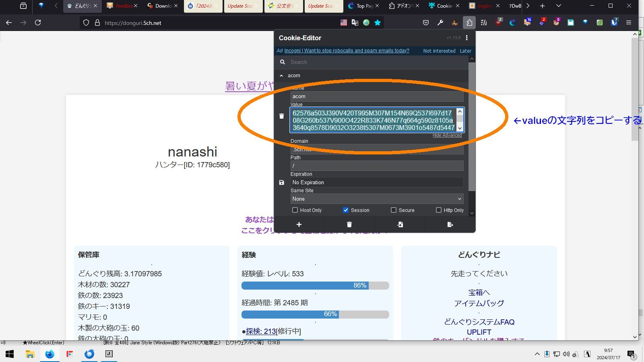The image size is (644, 362).
Task: Save the acorn cookie with the floppy disk icon
Action: 281,183
